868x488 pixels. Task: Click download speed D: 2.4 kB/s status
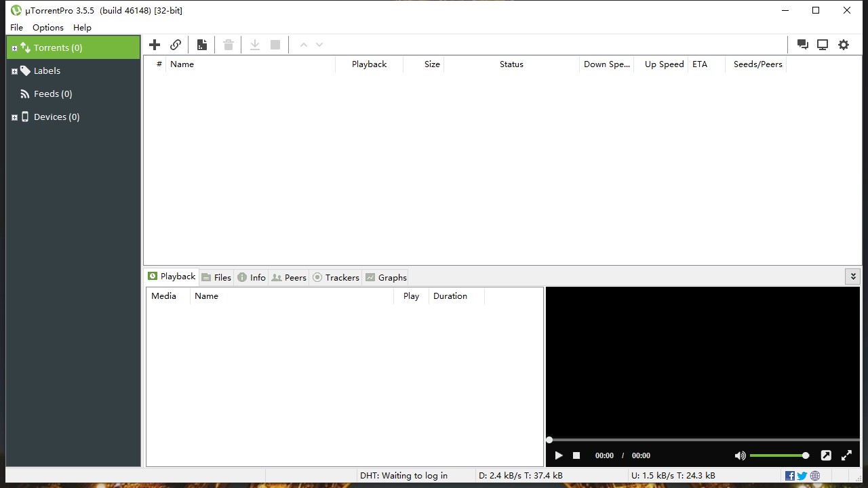pos(520,476)
